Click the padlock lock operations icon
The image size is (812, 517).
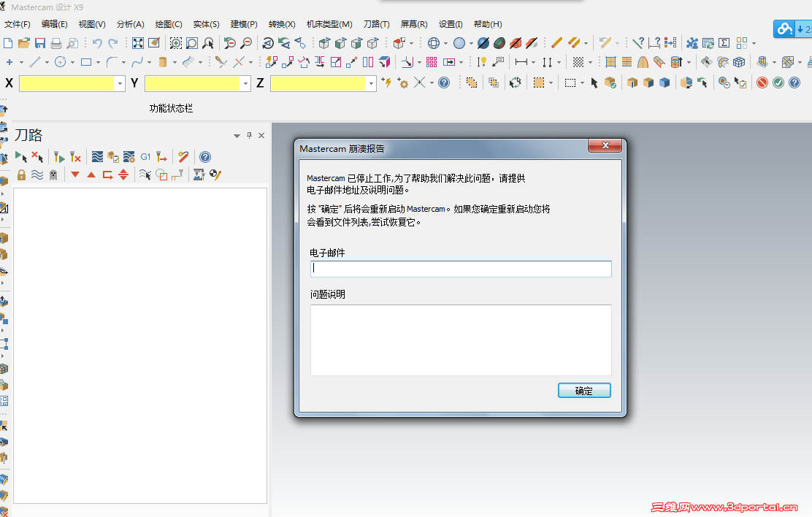pos(21,175)
